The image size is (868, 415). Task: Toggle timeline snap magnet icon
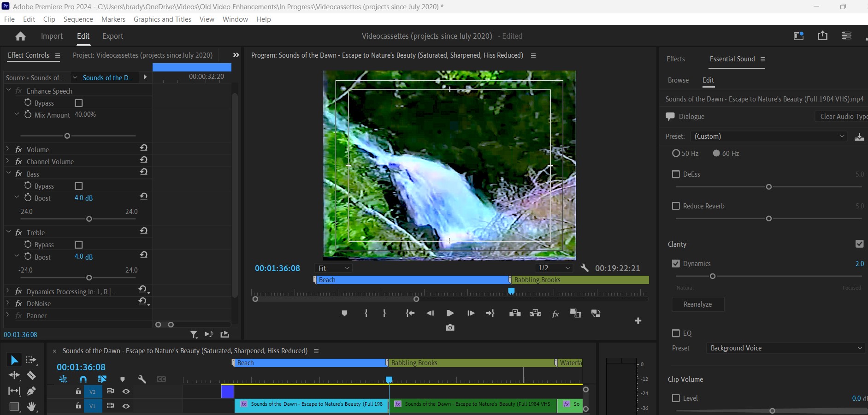coord(83,379)
